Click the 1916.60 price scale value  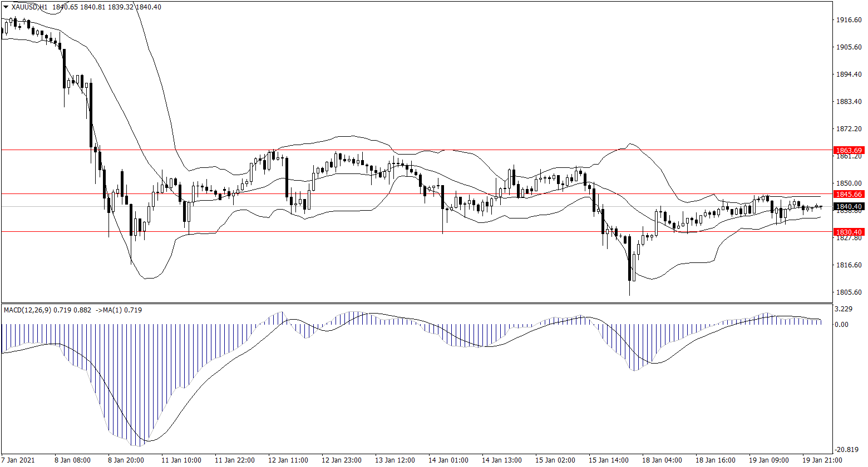849,20
